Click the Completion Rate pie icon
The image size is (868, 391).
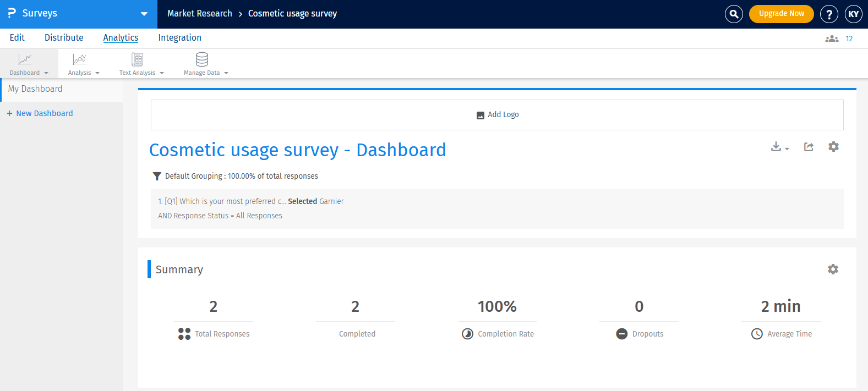(x=467, y=334)
